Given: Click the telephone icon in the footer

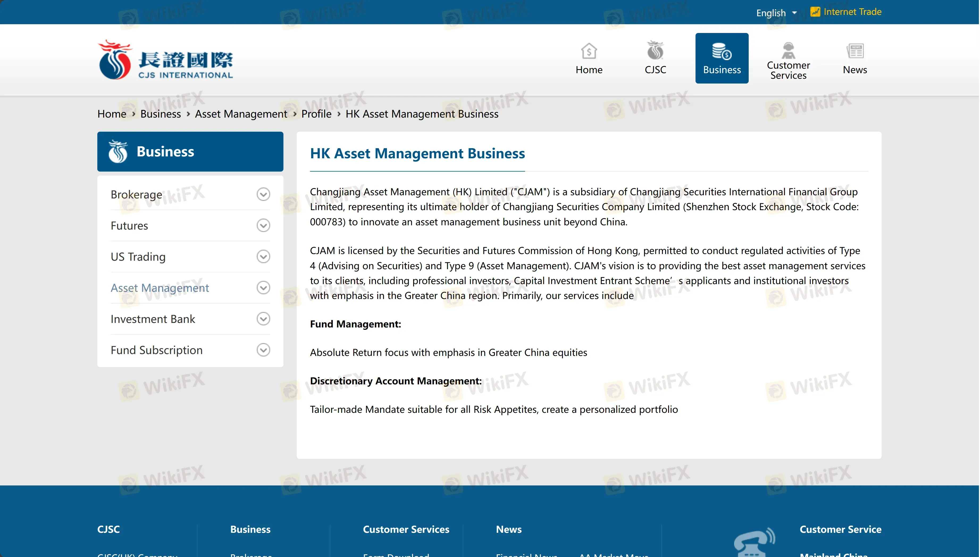Looking at the screenshot, I should coord(754,542).
